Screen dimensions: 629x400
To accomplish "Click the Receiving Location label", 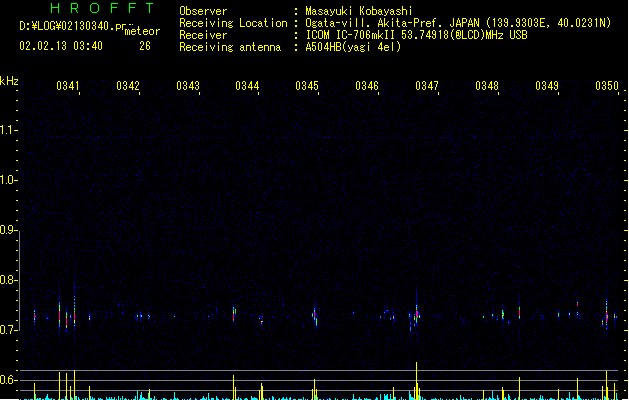I will (x=233, y=23).
